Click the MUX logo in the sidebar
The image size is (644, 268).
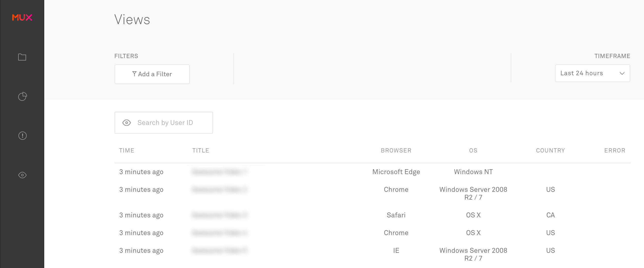[x=22, y=17]
